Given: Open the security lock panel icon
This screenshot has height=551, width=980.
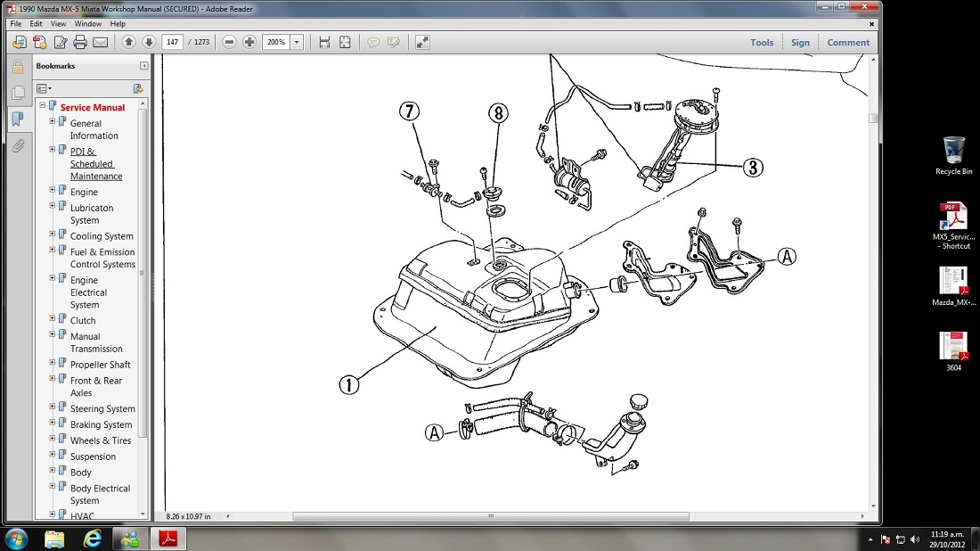Looking at the screenshot, I should click(x=18, y=66).
